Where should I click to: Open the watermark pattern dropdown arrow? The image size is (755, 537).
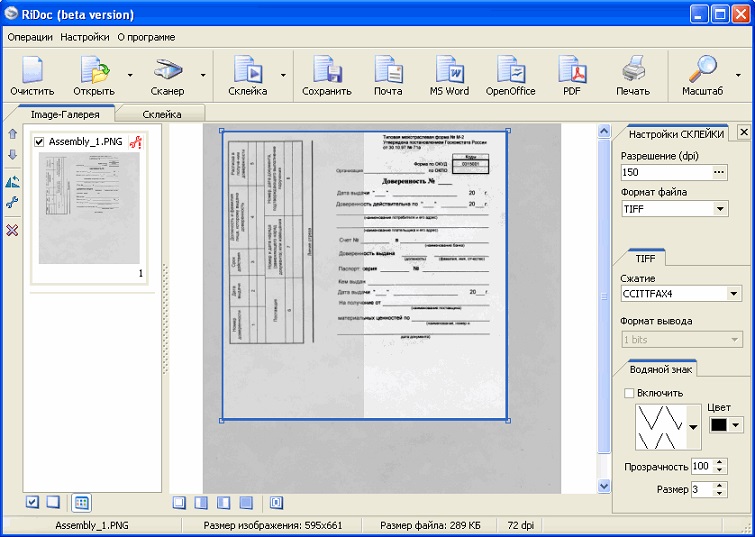pos(693,427)
